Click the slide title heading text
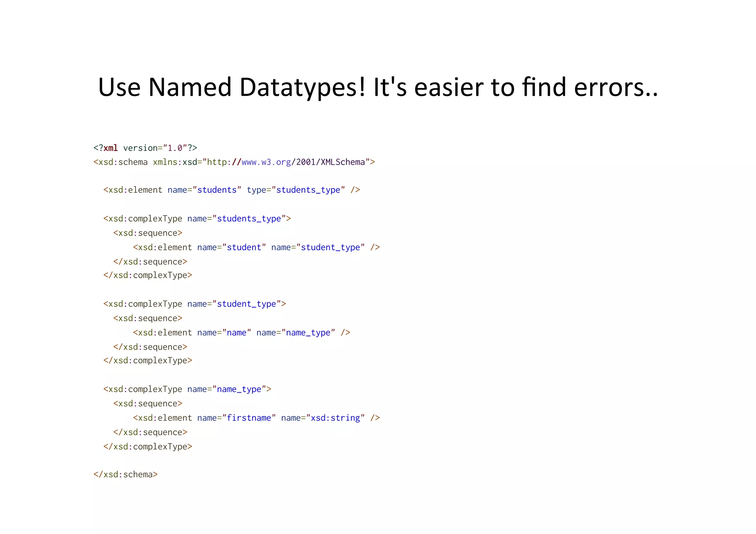The width and height of the screenshot is (756, 534). [x=378, y=87]
